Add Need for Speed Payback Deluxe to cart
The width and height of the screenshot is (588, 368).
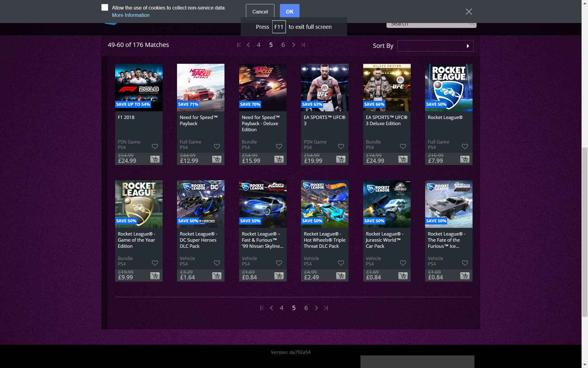(x=279, y=159)
